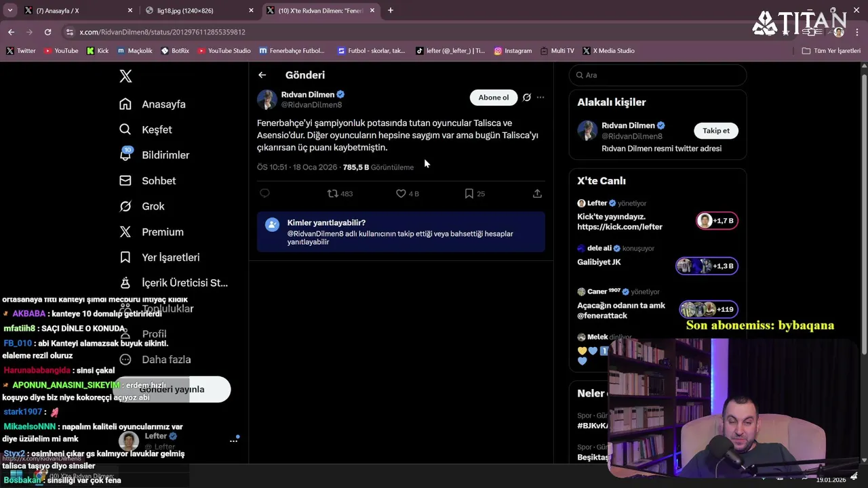Open X Media Studio bookmark

(x=608, y=51)
